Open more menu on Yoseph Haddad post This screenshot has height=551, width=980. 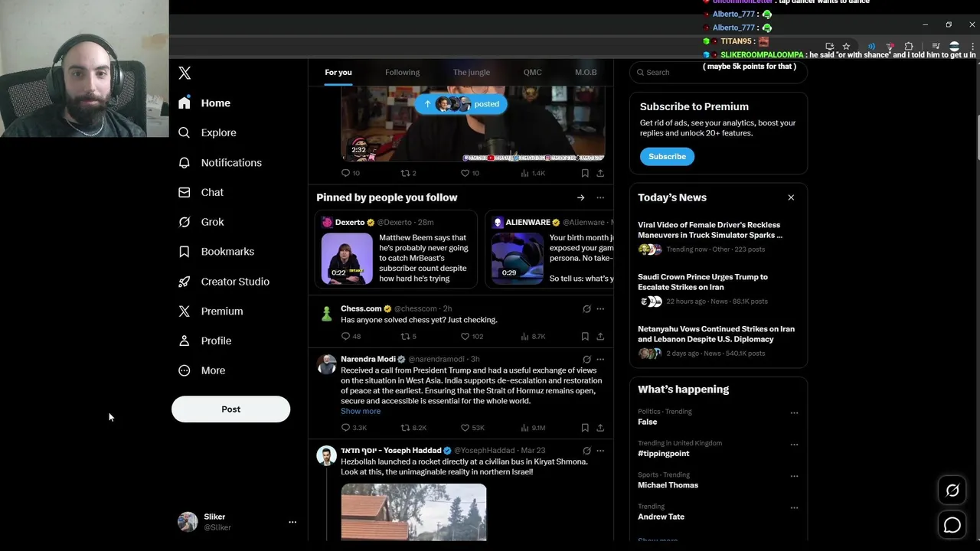click(600, 451)
